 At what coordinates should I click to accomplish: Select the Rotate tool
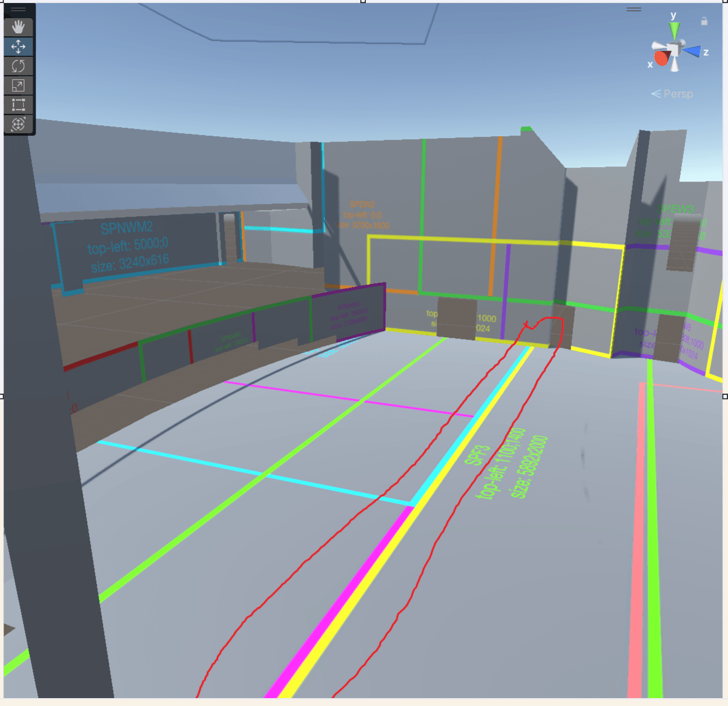(18, 66)
